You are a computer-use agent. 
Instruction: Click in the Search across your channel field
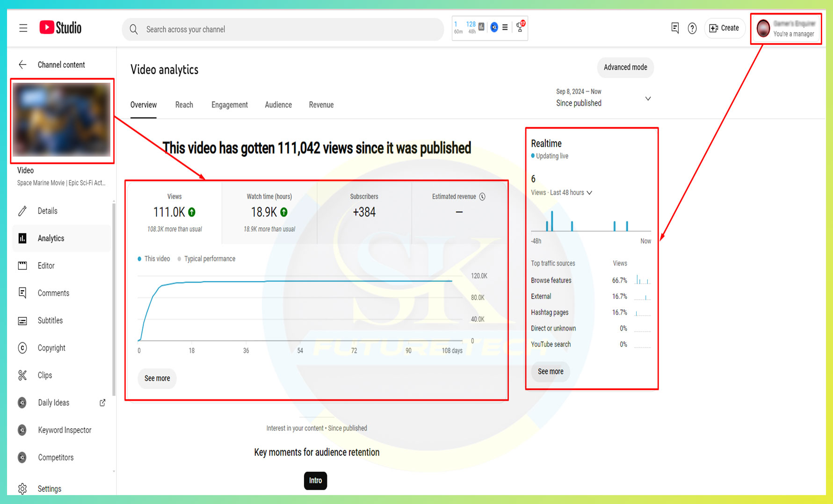pyautogui.click(x=282, y=29)
